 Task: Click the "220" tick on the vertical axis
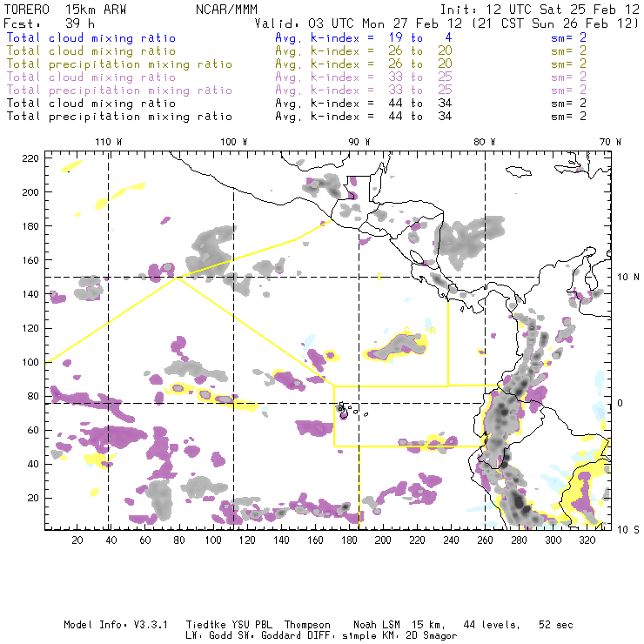click(x=30, y=158)
